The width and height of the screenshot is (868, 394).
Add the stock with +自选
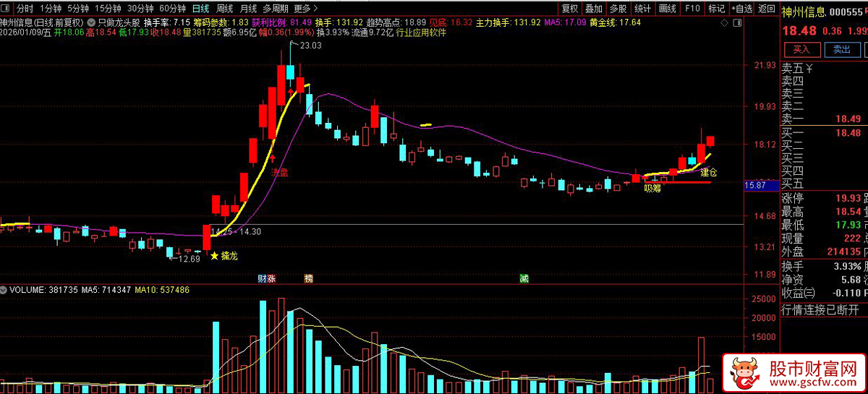point(741,9)
